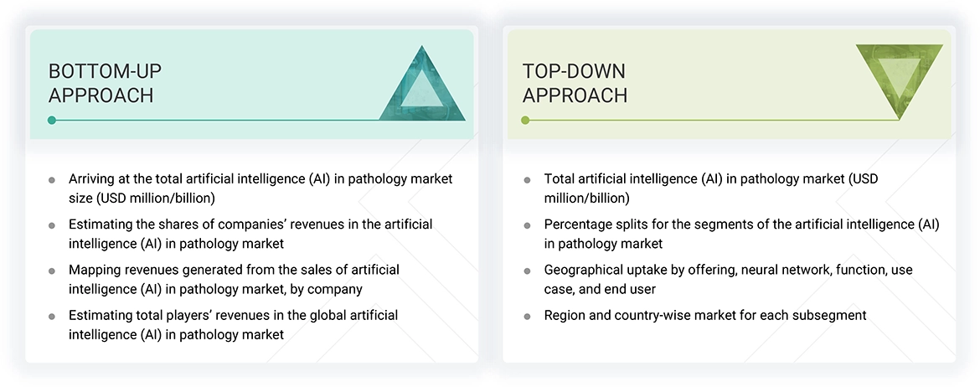
Task: Select the "Top-Down Approach" heading
Action: coord(575,83)
